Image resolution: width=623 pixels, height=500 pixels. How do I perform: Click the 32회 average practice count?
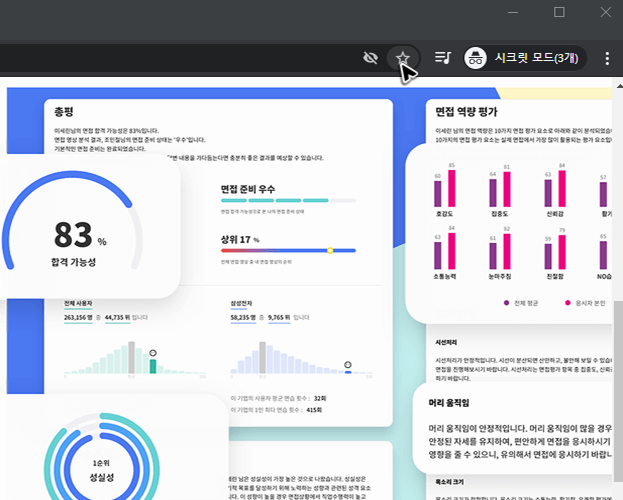tap(320, 398)
